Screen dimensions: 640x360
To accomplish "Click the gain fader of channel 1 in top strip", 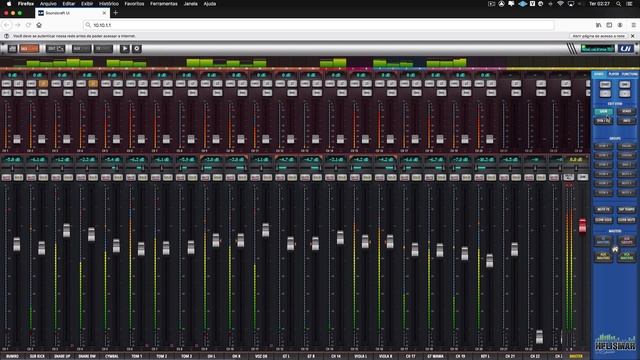I will point(17,139).
